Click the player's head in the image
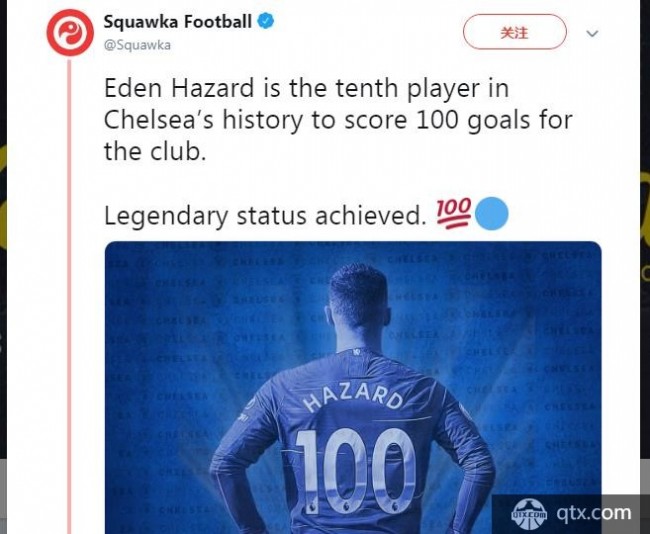The width and height of the screenshot is (650, 534). click(x=359, y=297)
